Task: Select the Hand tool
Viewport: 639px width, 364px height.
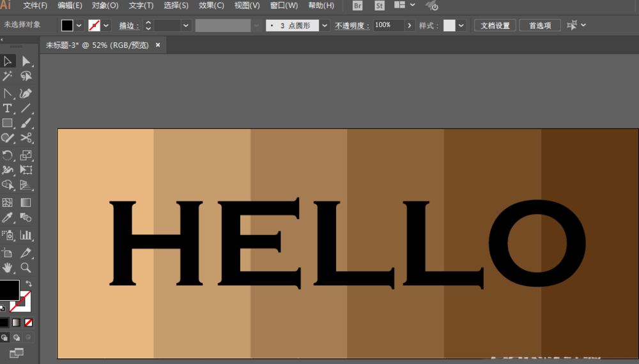Action: point(8,268)
